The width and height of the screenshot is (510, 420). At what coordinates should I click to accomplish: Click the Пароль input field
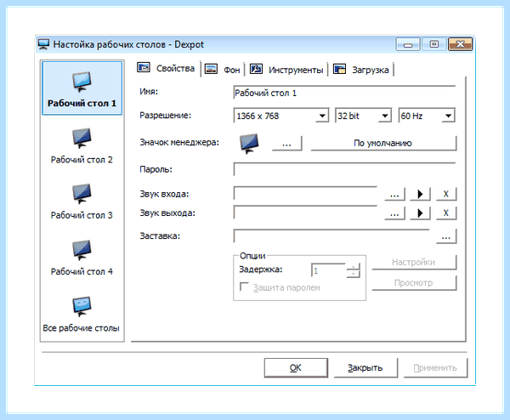pyautogui.click(x=344, y=169)
